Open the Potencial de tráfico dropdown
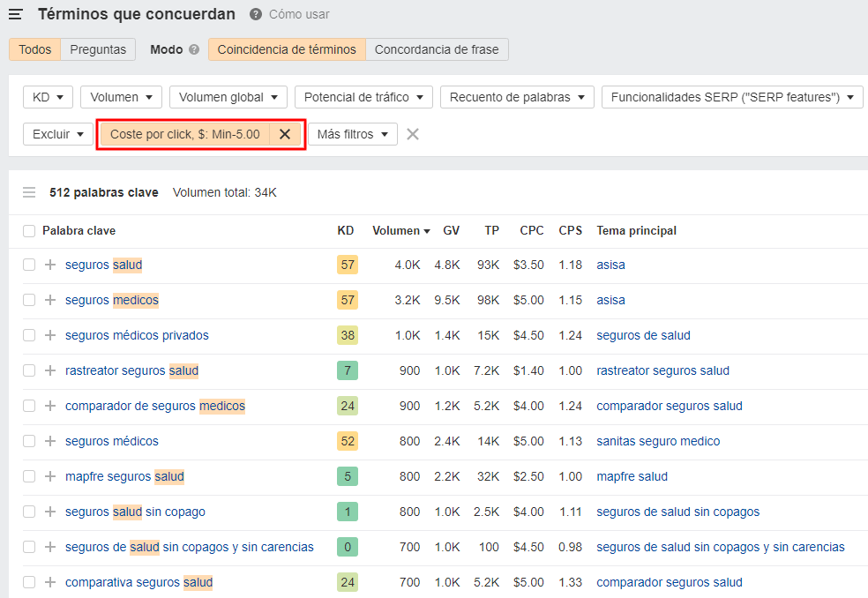The height and width of the screenshot is (598, 868). coord(363,97)
